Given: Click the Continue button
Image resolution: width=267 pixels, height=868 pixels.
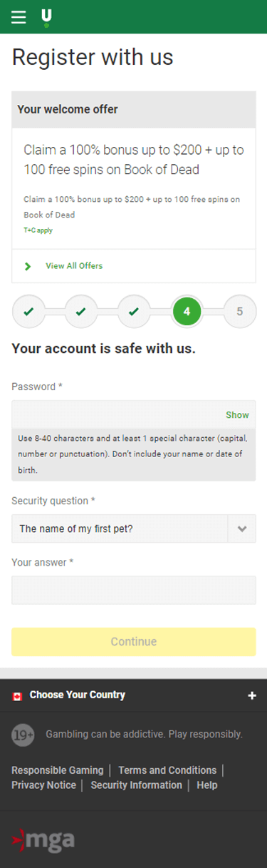Looking at the screenshot, I should point(134,642).
